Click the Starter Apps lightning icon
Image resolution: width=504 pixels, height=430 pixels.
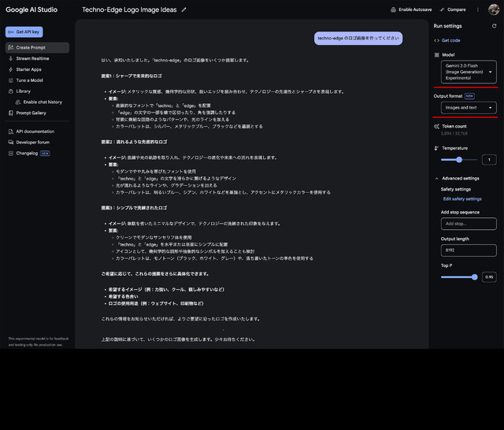pos(10,69)
